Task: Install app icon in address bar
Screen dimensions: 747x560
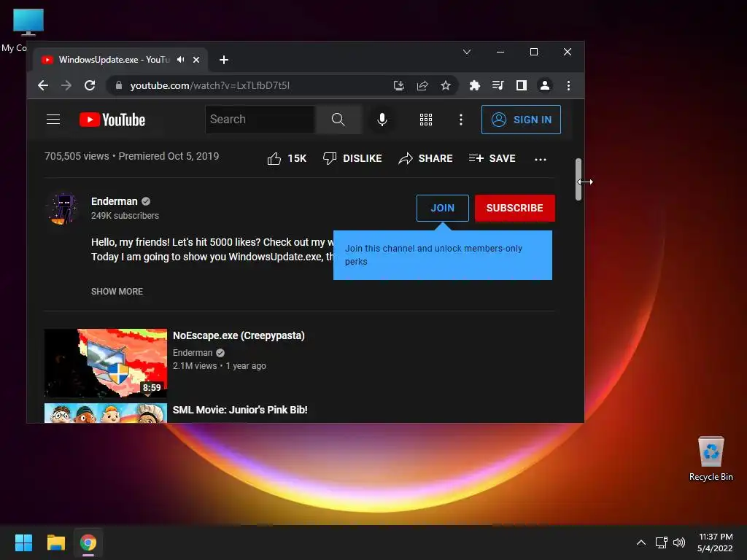Action: pos(399,85)
